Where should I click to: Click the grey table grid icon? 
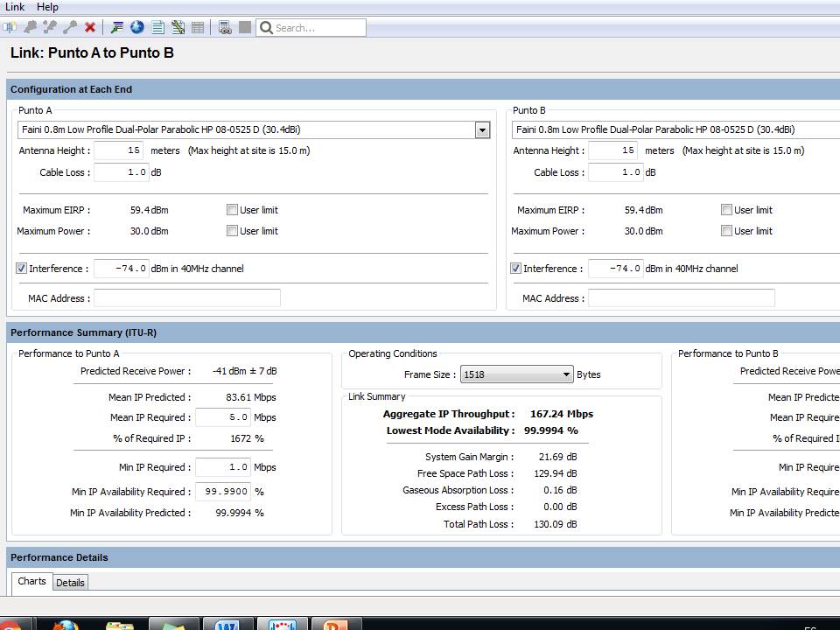point(198,27)
